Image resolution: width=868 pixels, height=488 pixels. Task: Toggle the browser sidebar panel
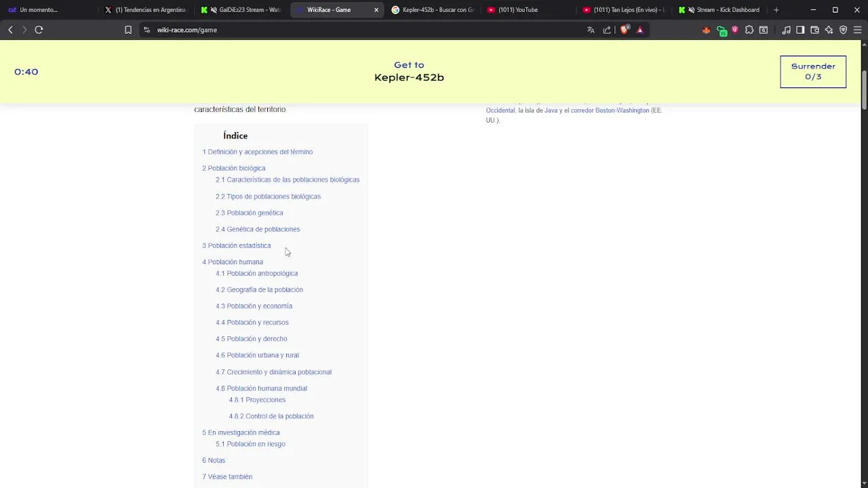coord(800,30)
